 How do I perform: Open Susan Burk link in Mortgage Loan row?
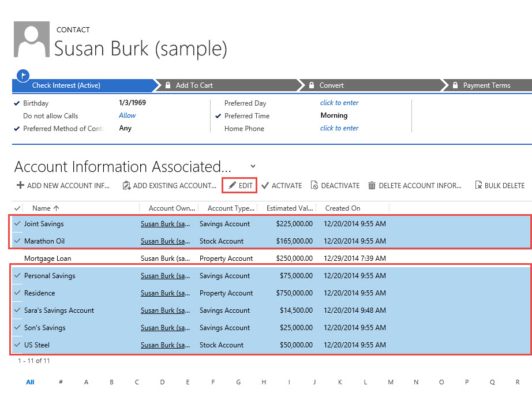[x=165, y=259]
